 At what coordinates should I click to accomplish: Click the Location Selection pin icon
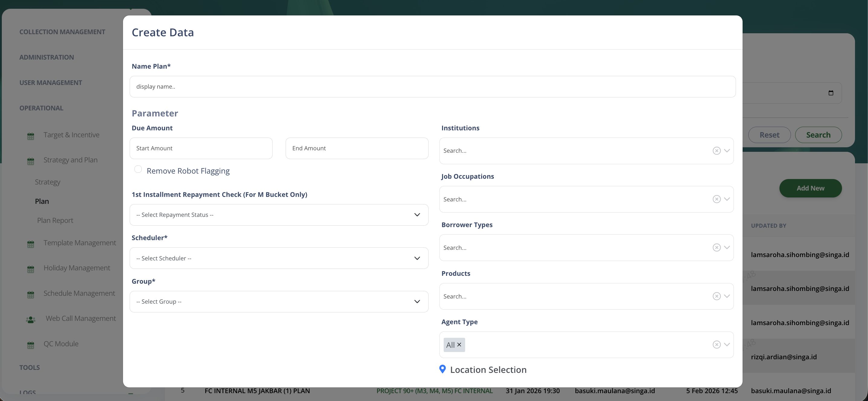click(x=442, y=369)
